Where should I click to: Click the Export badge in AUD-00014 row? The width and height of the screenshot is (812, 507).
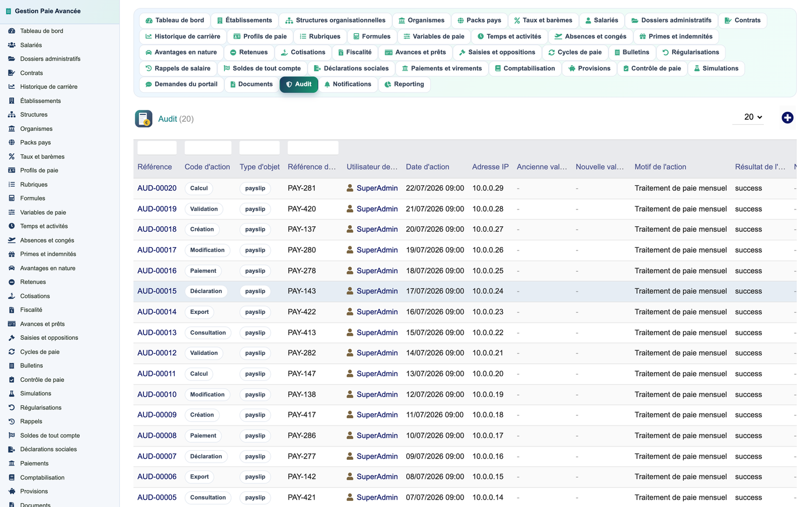click(199, 312)
